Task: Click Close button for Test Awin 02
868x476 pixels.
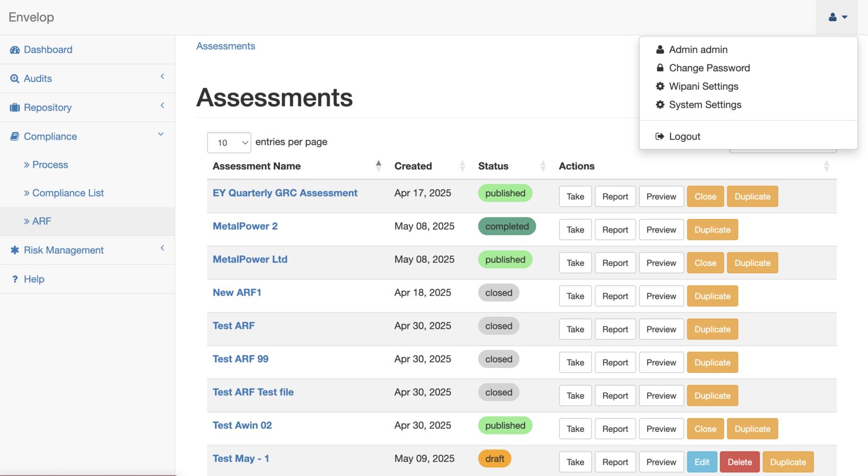Action: point(705,429)
